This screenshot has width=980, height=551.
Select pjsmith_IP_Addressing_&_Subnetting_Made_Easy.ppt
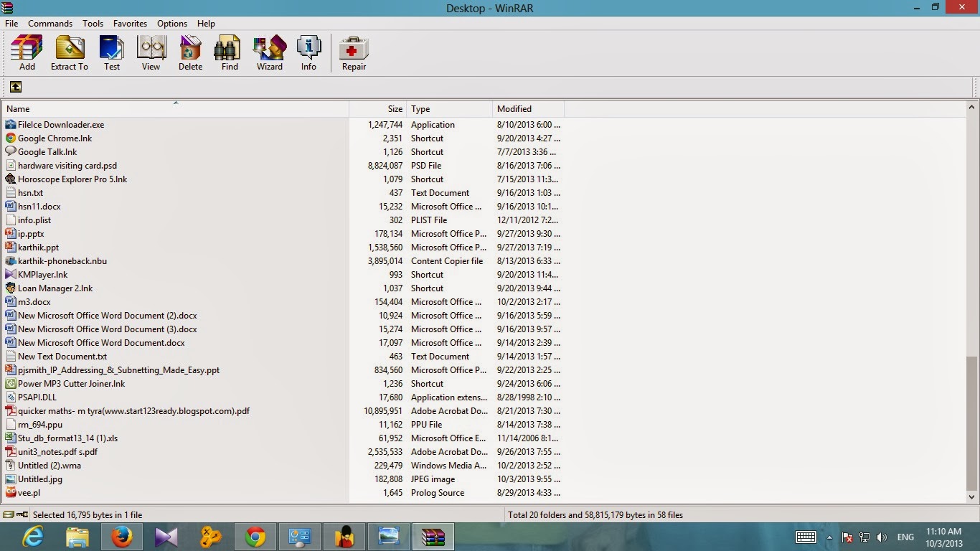(118, 370)
